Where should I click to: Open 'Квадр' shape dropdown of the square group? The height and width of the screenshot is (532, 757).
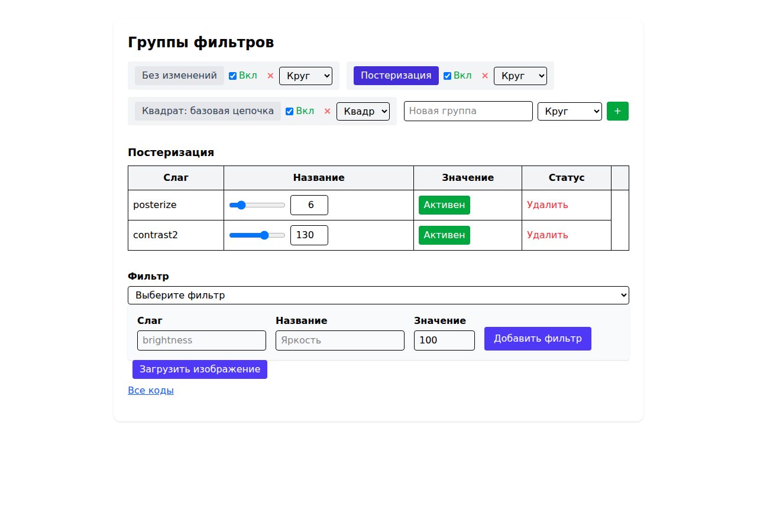363,111
